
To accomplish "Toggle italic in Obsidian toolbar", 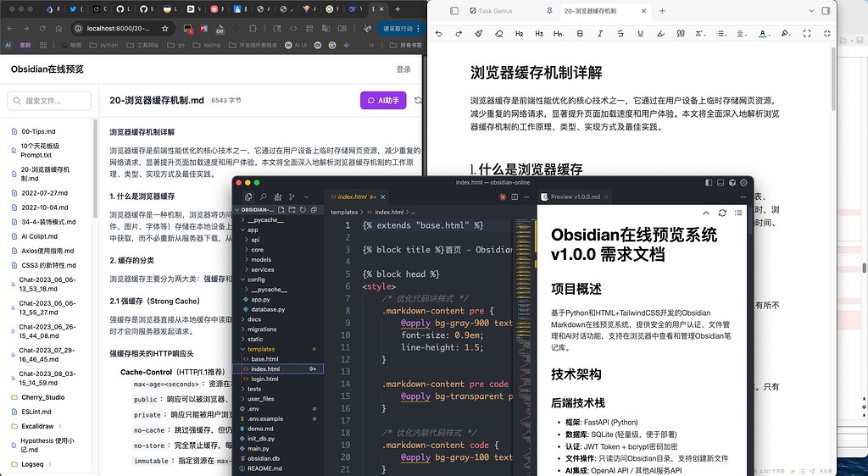I will [600, 34].
